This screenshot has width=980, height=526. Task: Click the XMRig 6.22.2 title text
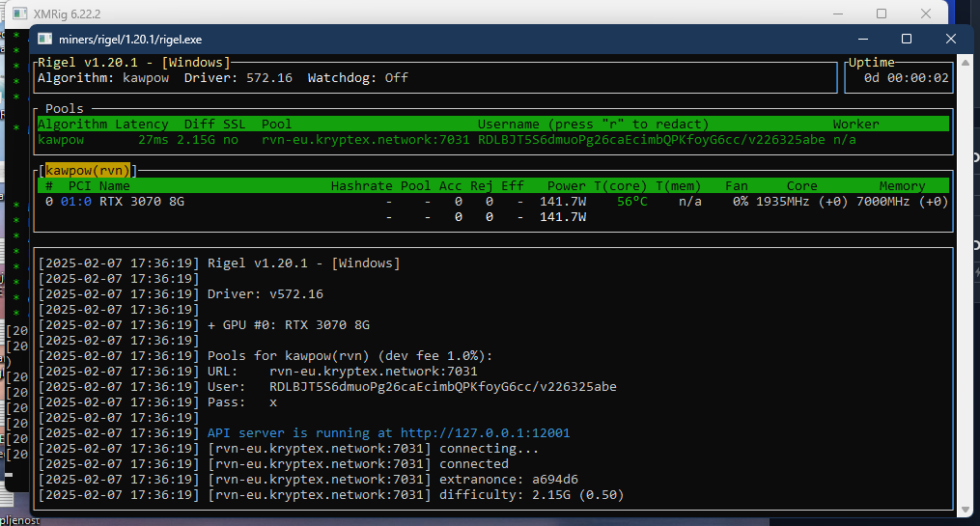tap(67, 14)
